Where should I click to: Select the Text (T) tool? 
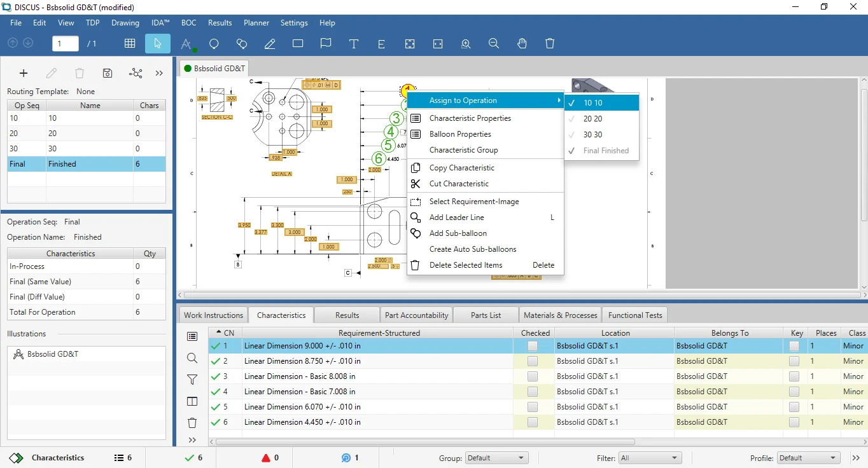pyautogui.click(x=354, y=43)
